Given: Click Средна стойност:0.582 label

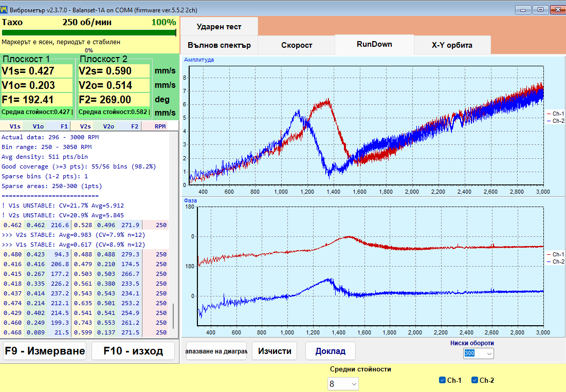Looking at the screenshot, I should click(113, 112).
